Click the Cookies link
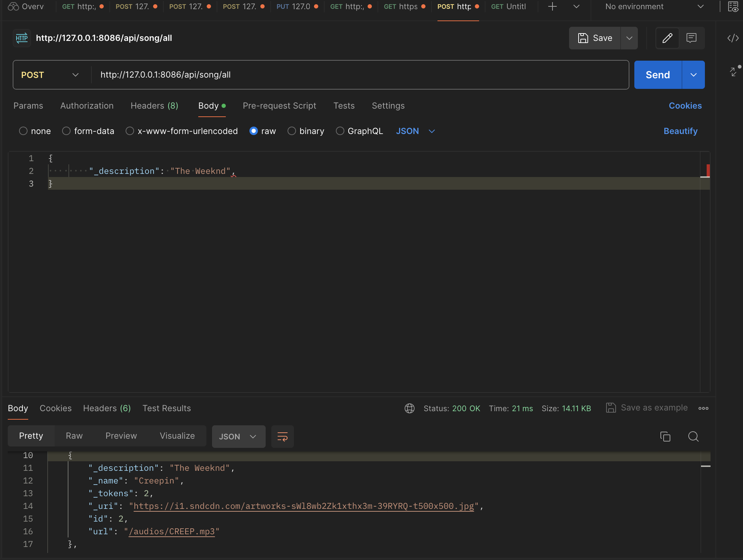 [x=685, y=106]
